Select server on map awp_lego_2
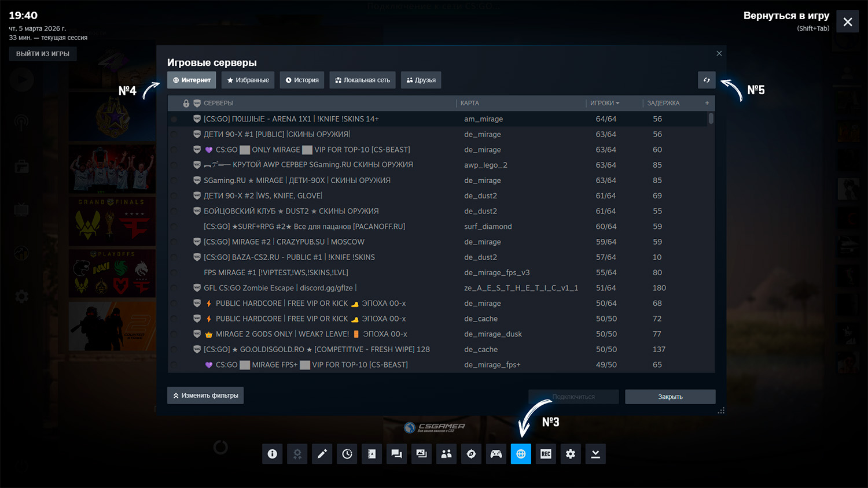868x488 pixels. [437, 165]
